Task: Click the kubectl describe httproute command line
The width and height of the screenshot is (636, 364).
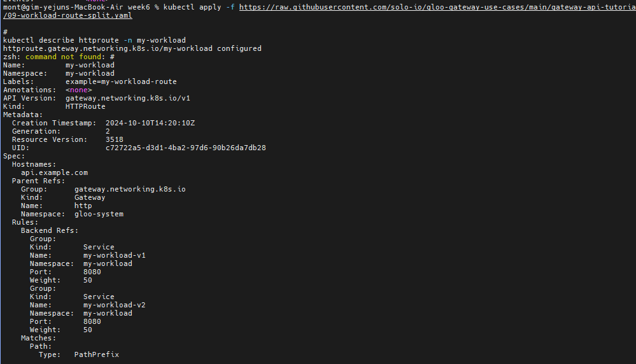Action: pos(94,40)
